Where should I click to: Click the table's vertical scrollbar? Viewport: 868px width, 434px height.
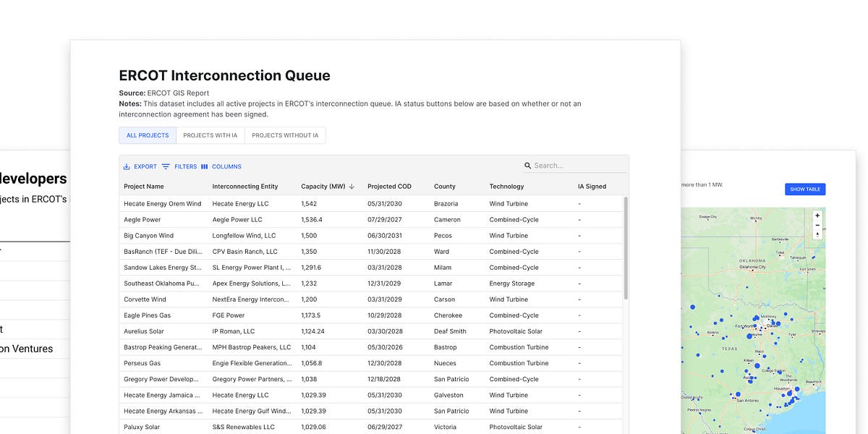pos(626,248)
